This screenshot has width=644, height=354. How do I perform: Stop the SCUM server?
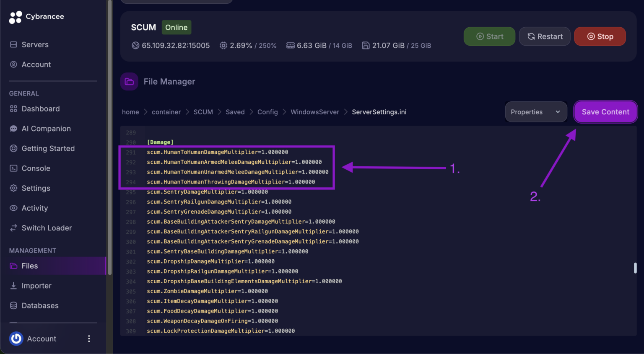pos(600,36)
